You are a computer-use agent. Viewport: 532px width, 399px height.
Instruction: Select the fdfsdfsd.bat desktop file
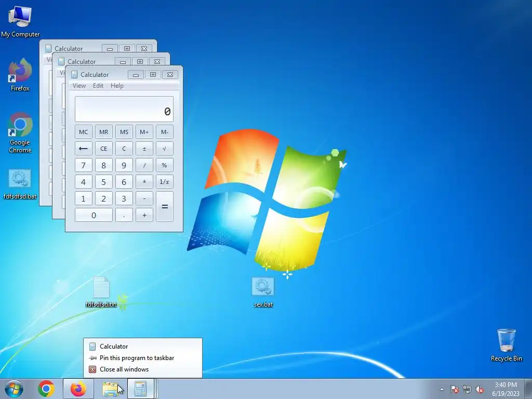pos(20,183)
